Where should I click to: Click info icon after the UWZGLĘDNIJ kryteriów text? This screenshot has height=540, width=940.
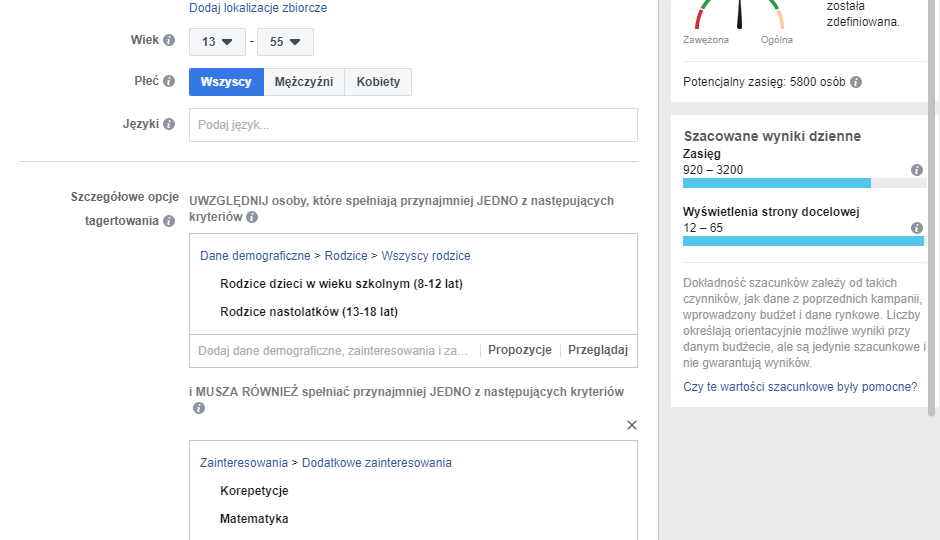(x=252, y=217)
